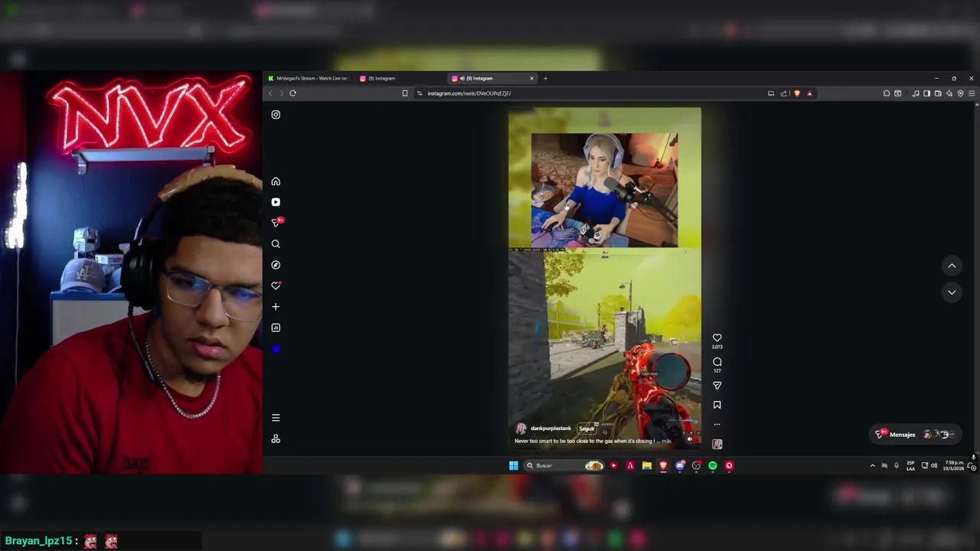980x551 pixels.
Task: Open notifications heart icon in sidebar
Action: click(276, 285)
